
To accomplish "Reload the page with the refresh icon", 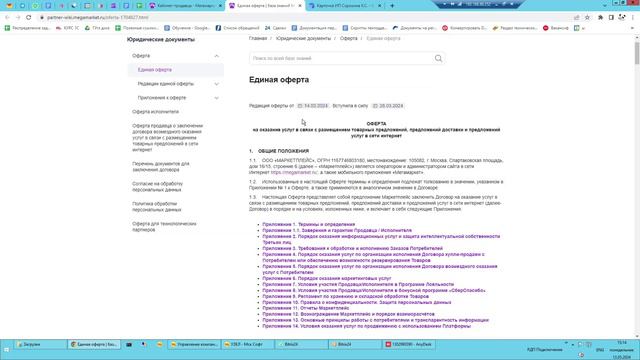I will coord(29,18).
